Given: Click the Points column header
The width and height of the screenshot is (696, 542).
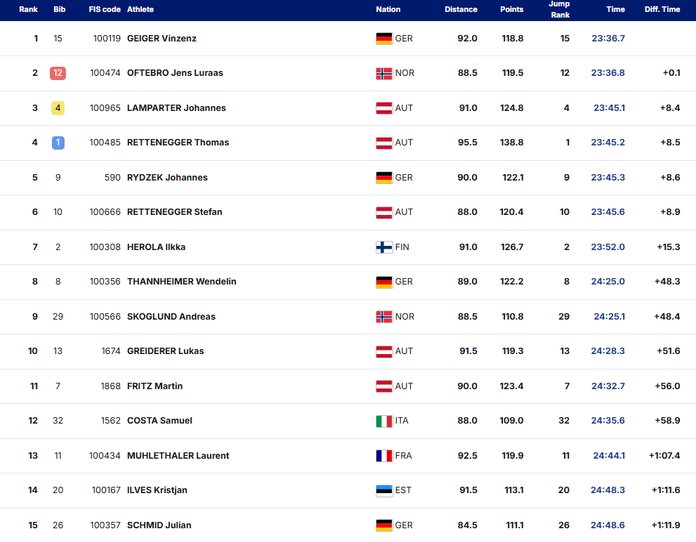Looking at the screenshot, I should pyautogui.click(x=512, y=9).
